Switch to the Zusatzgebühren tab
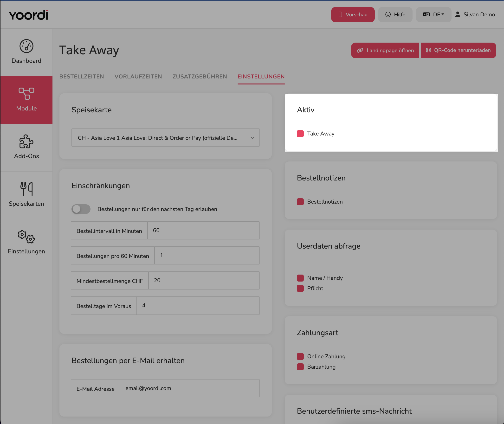This screenshot has width=504, height=424. click(x=200, y=77)
